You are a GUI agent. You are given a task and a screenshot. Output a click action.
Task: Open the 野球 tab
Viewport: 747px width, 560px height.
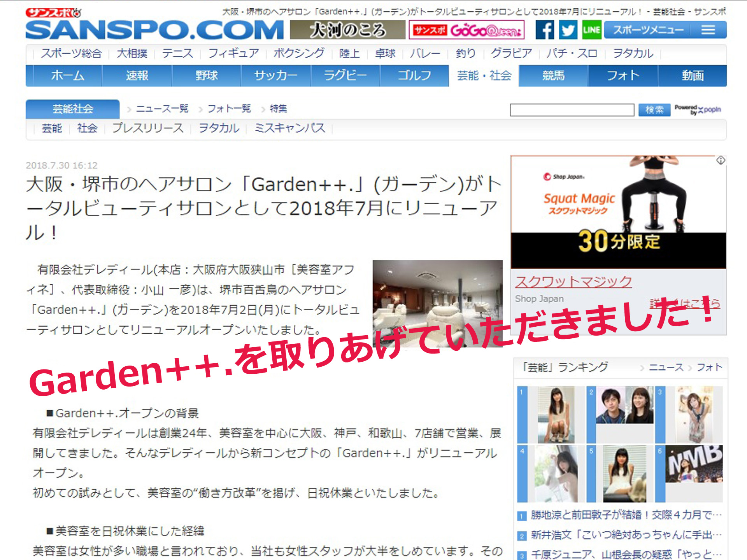207,75
